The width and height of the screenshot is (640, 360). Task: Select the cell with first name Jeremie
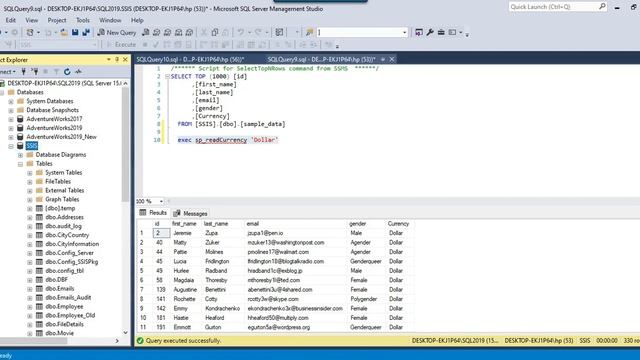[187, 233]
